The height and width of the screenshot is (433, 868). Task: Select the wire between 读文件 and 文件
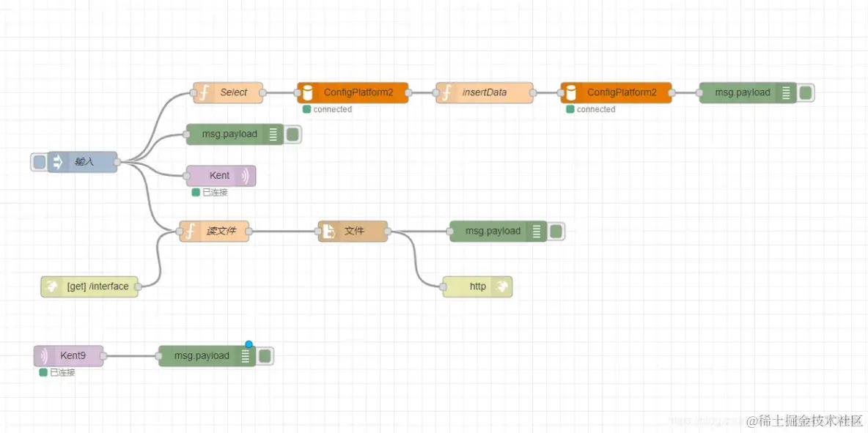coord(284,232)
